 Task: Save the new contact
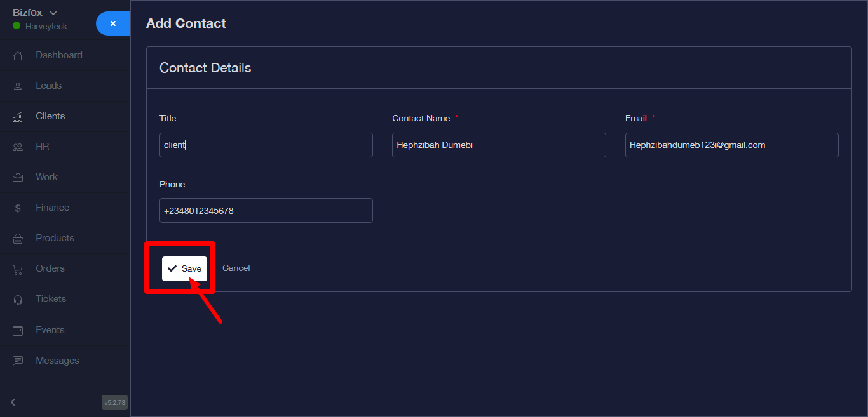[x=184, y=268]
